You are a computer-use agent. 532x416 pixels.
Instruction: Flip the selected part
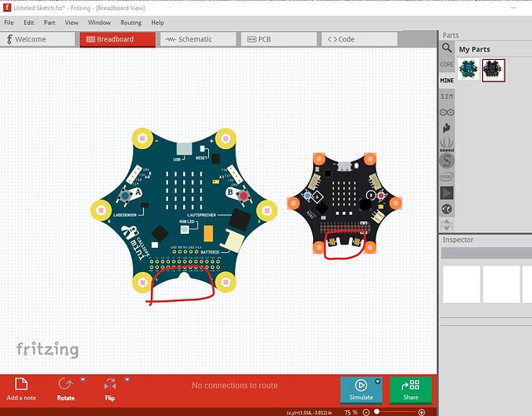coord(110,389)
